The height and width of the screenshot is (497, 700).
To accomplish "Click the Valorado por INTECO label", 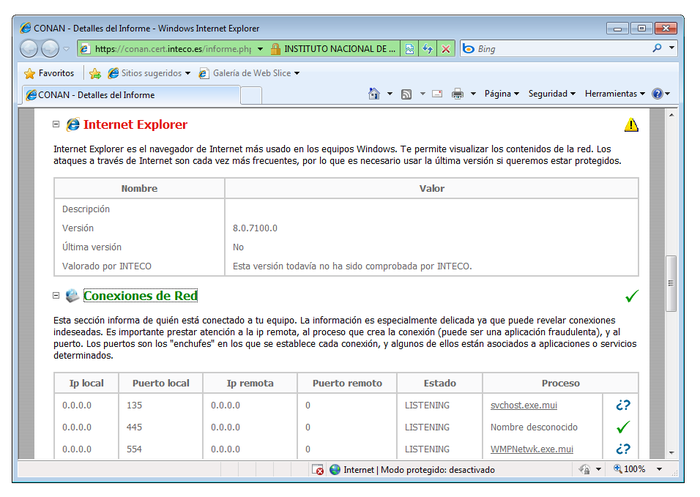I will pos(107,266).
